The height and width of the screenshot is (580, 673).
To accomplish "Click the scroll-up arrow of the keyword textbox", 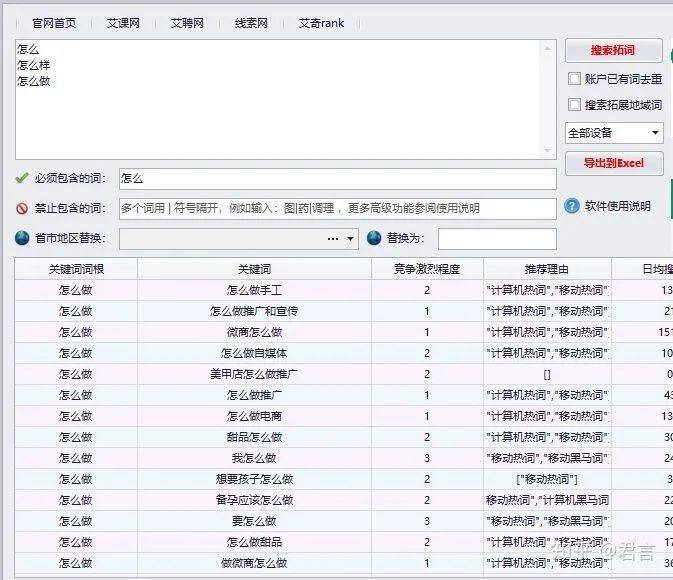I will pos(547,48).
